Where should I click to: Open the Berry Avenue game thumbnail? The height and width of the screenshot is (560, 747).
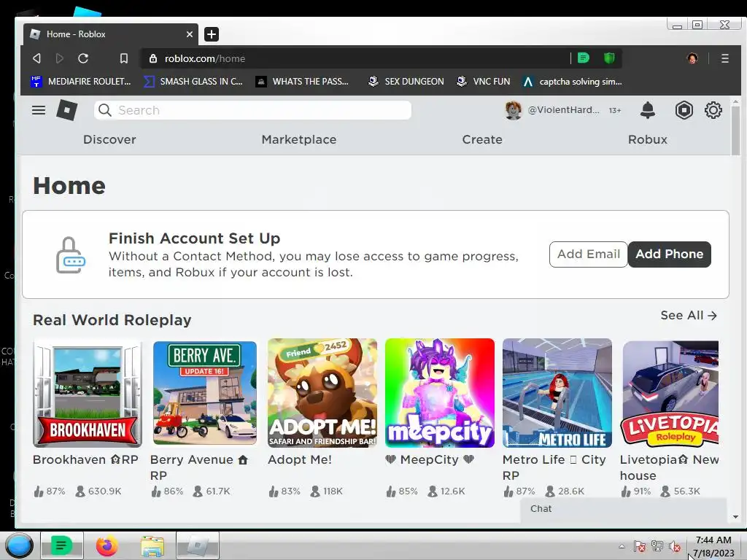pyautogui.click(x=205, y=393)
